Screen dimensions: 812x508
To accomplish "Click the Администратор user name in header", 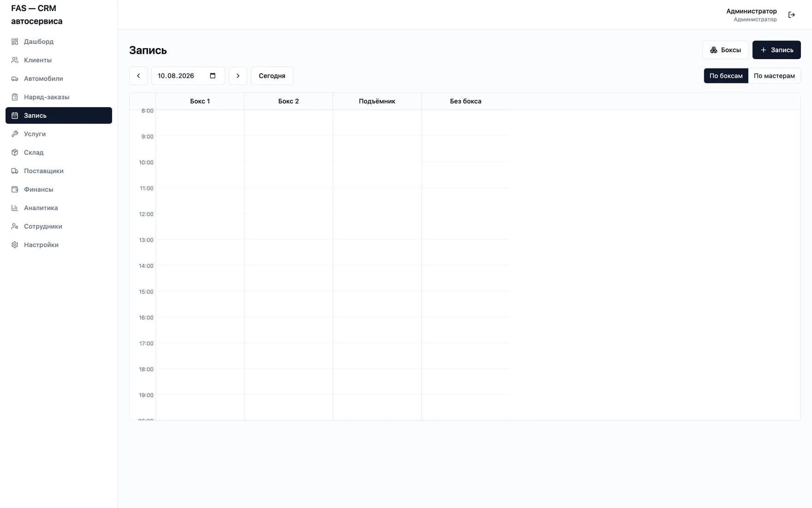I will [752, 11].
